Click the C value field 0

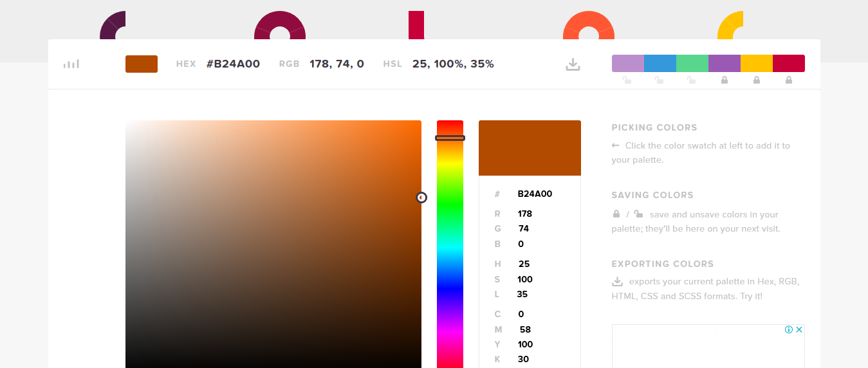click(521, 314)
